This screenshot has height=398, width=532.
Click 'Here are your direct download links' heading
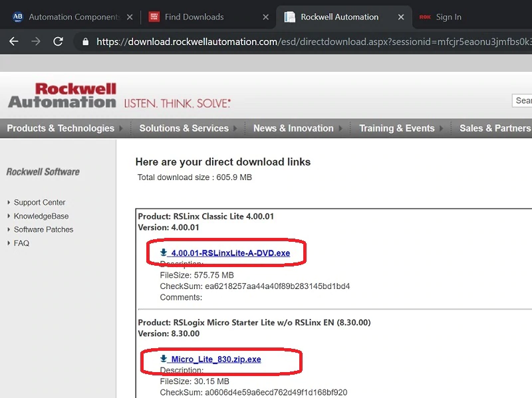pos(223,162)
